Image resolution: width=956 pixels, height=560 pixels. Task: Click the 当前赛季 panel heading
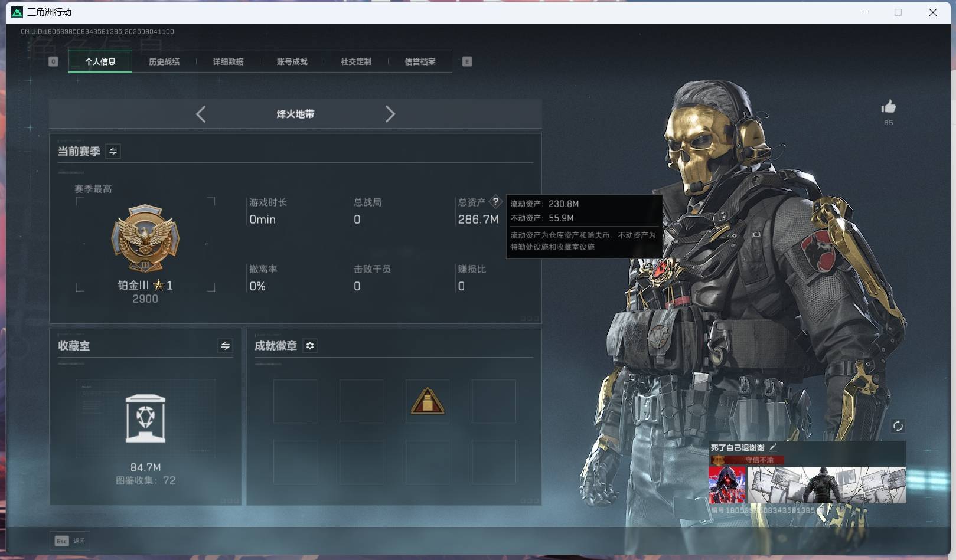coord(79,152)
